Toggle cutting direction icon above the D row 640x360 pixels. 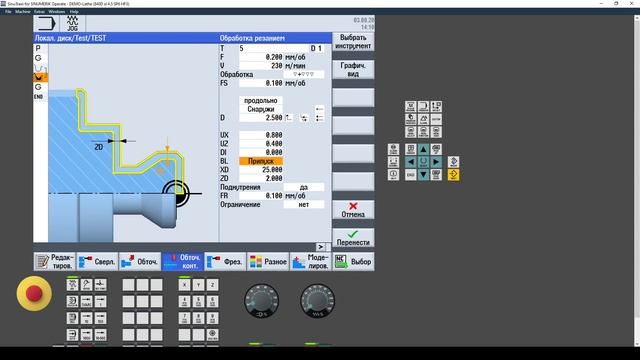(x=320, y=109)
